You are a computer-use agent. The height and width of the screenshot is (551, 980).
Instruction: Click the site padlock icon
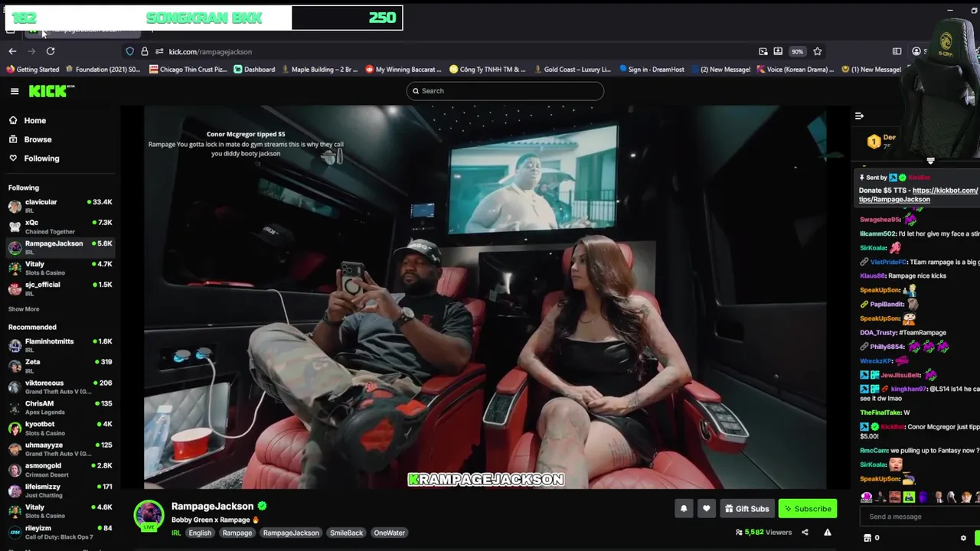coord(145,51)
